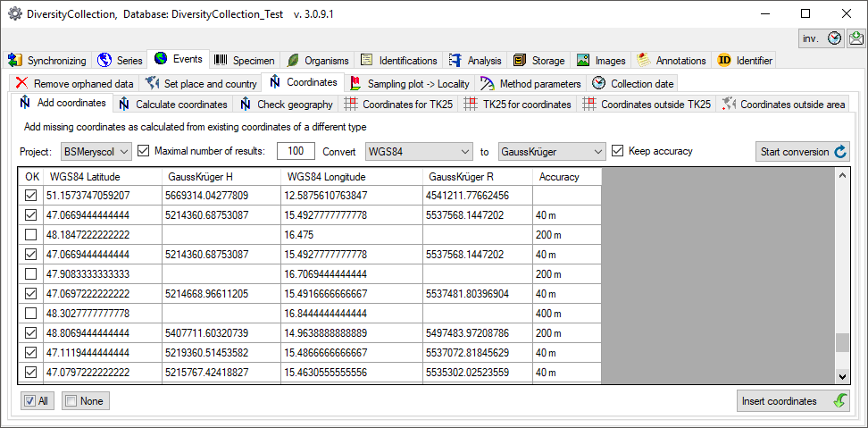The image size is (868, 428).
Task: Click the Calculate coordinates north-arrow icon
Action: pos(124,104)
